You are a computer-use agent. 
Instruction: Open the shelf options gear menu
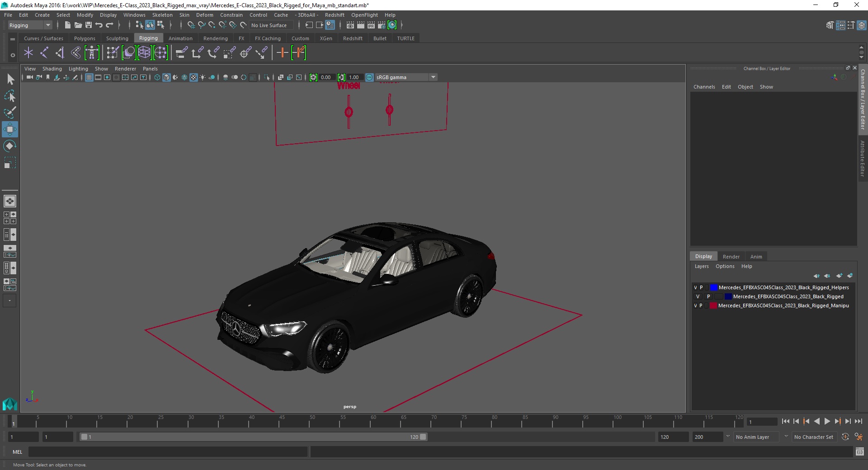pos(13,55)
